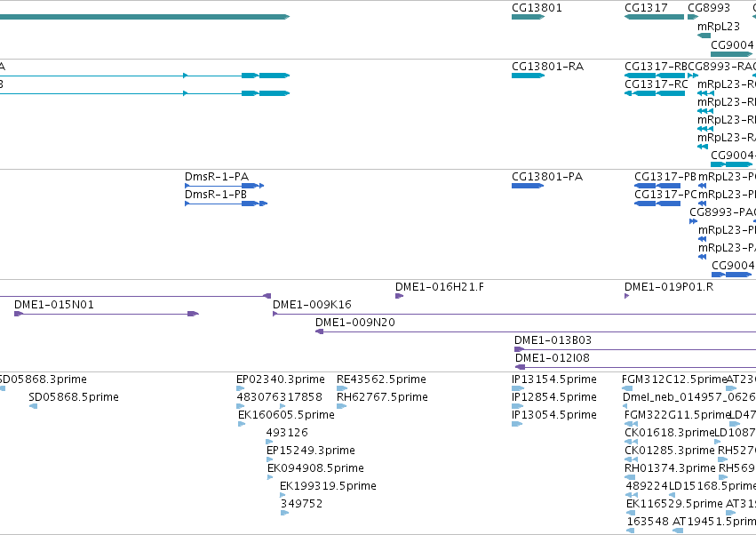756x535 pixels.
Task: Select the EK094908.5prime EST label
Action: point(315,468)
